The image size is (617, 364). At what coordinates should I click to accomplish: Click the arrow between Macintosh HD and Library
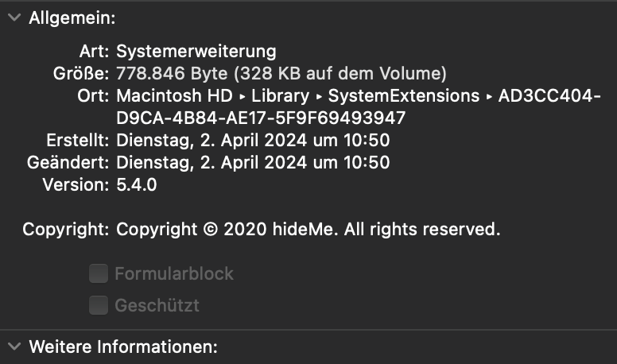coord(242,97)
